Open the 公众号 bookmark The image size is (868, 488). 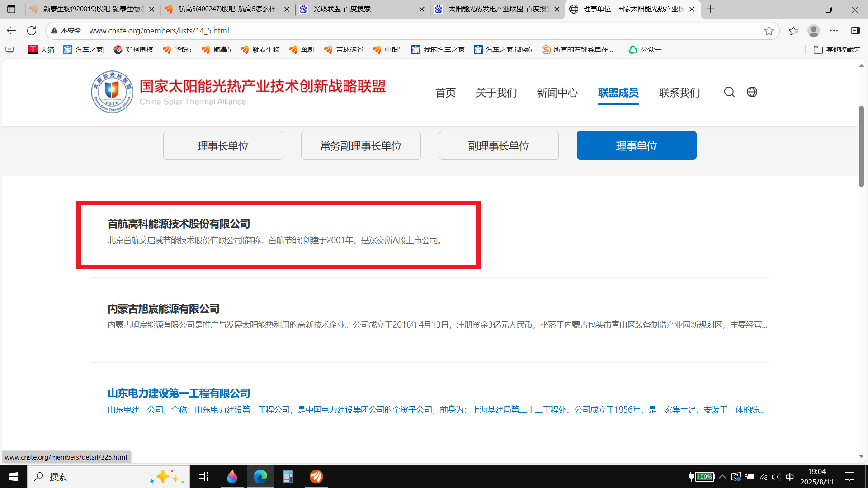pyautogui.click(x=645, y=50)
